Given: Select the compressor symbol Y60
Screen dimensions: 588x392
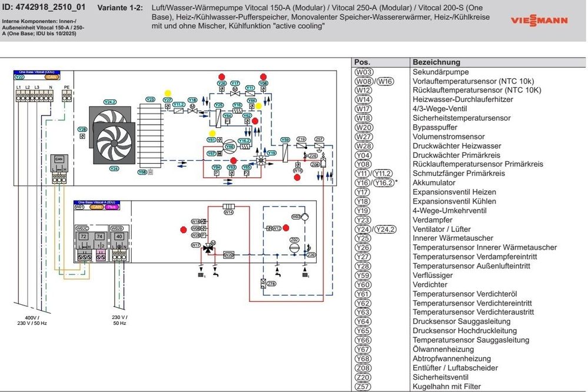Looking at the screenshot, I should click(230, 145).
